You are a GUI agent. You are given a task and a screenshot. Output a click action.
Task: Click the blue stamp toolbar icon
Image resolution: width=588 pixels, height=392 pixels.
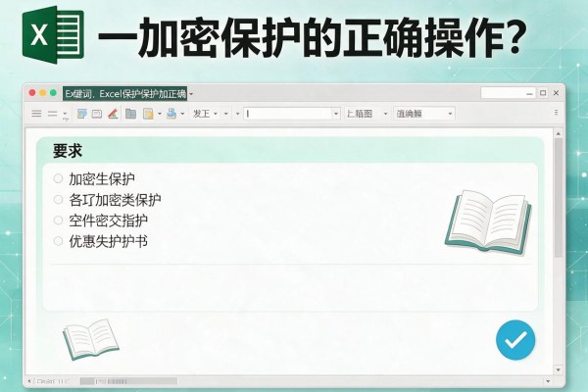pyautogui.click(x=171, y=114)
